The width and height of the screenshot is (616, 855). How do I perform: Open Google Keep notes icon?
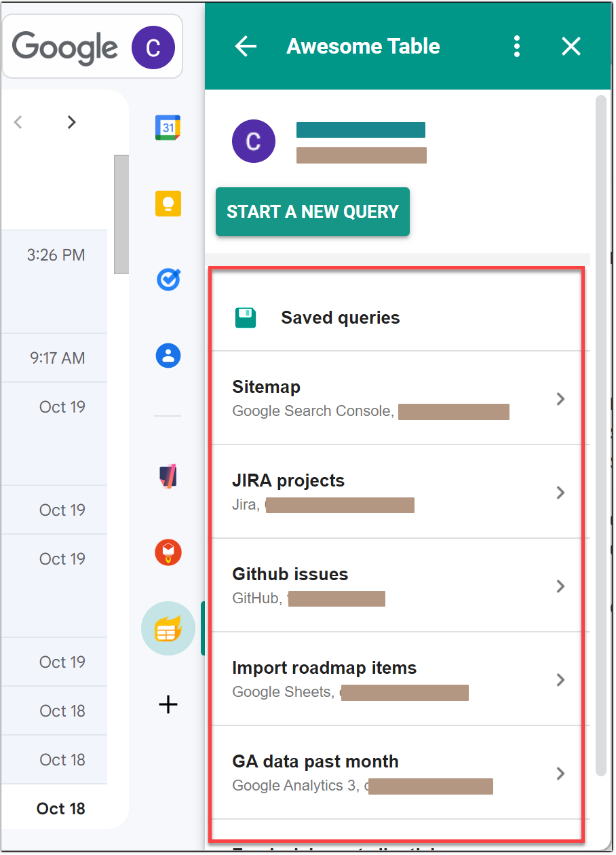click(x=168, y=204)
